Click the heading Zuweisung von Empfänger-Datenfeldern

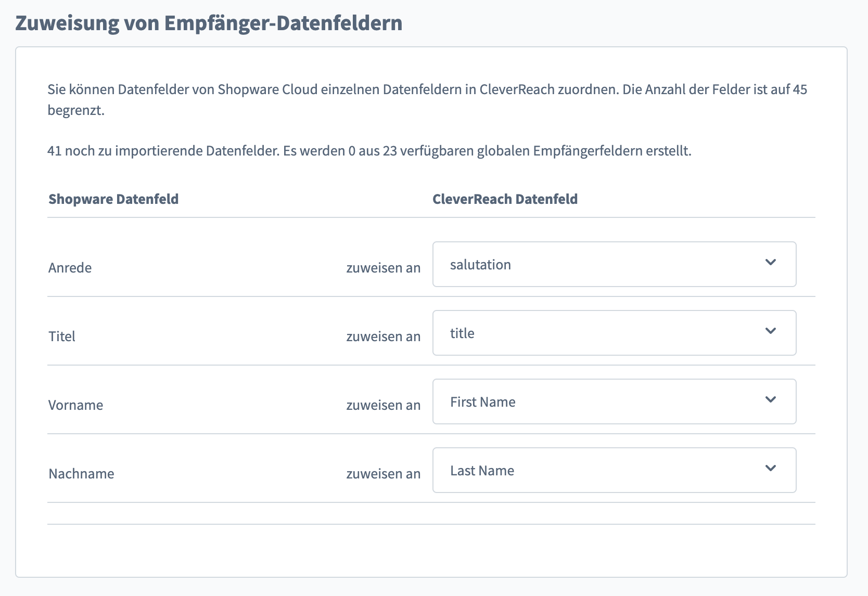coord(209,23)
